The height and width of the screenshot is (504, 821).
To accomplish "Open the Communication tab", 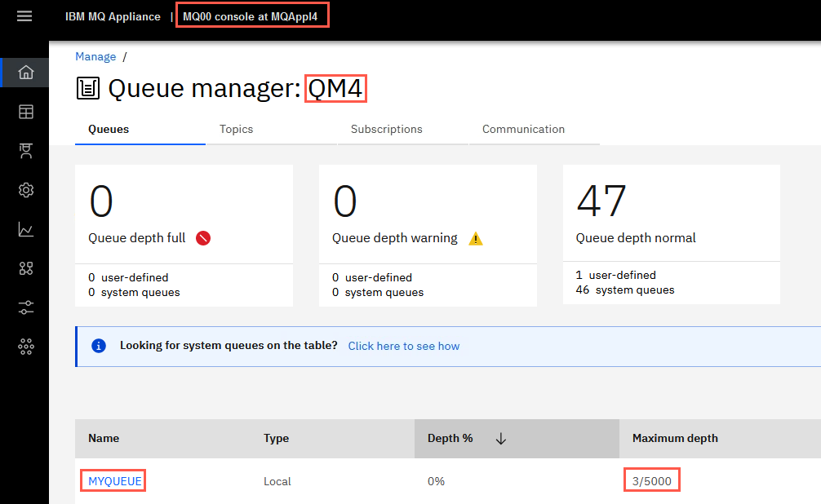I will (x=523, y=130).
